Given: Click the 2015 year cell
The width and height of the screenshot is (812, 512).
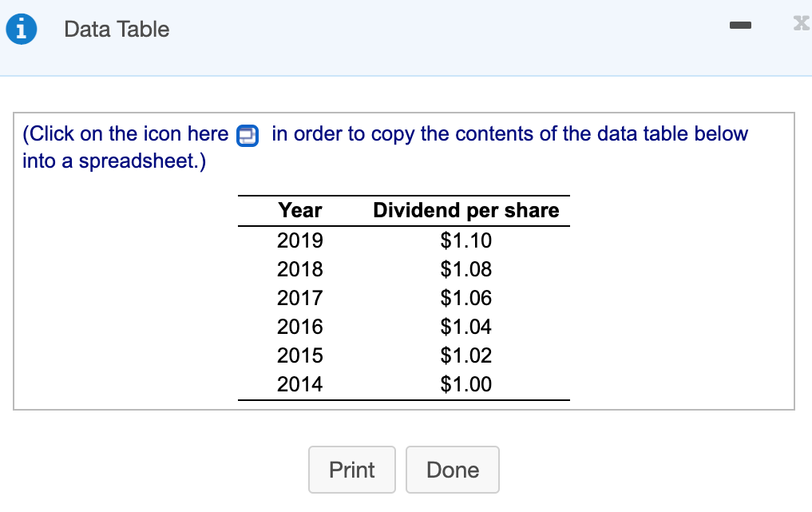Looking at the screenshot, I should 300,355.
